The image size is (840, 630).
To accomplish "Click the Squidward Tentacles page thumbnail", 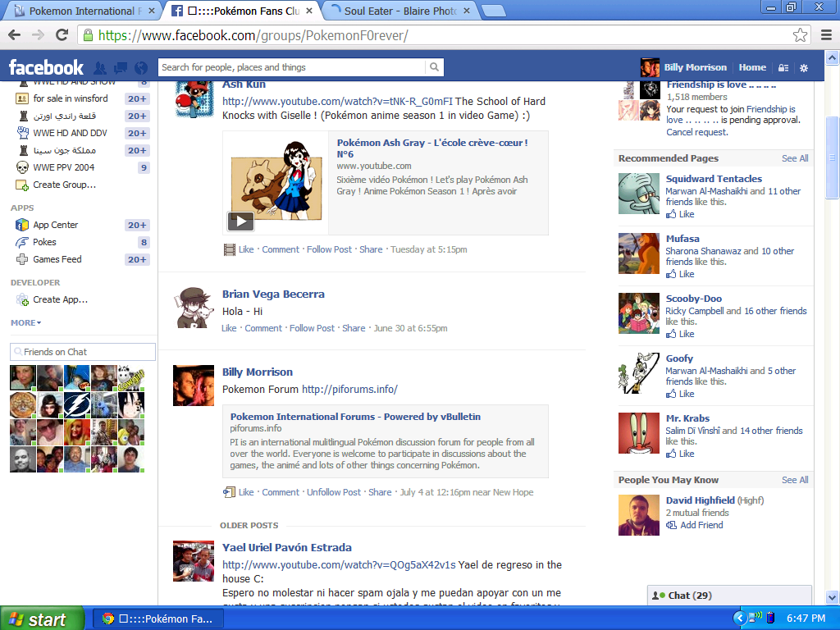I will tap(638, 194).
